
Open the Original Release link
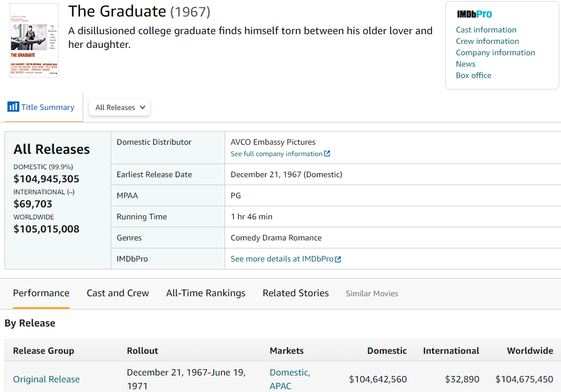[x=47, y=379]
